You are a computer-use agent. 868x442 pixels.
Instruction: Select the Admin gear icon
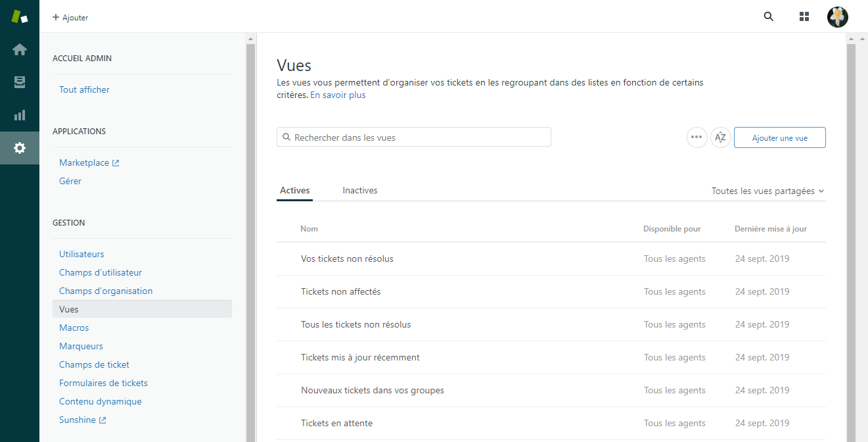(20, 148)
